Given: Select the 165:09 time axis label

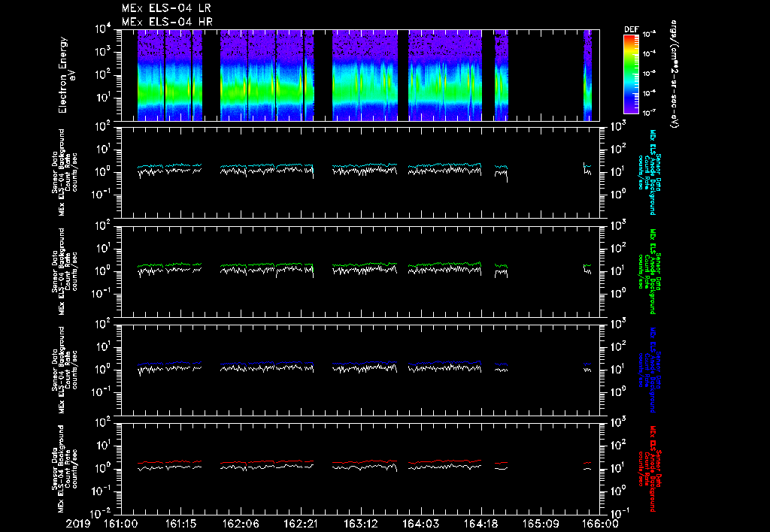Looking at the screenshot, I should click(x=541, y=524).
